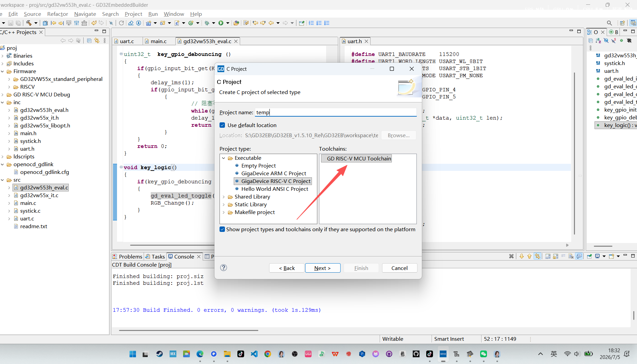Click the Open Type icon in toolbar
This screenshot has width=637, height=364.
click(x=236, y=23)
